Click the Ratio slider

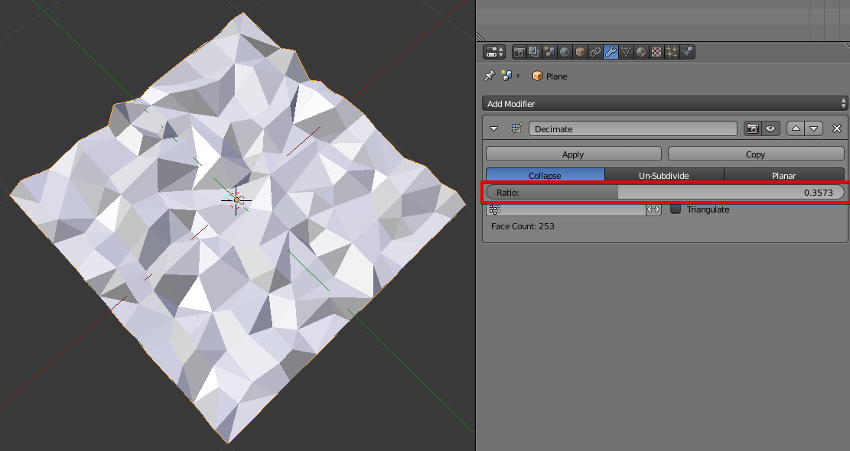(x=665, y=192)
